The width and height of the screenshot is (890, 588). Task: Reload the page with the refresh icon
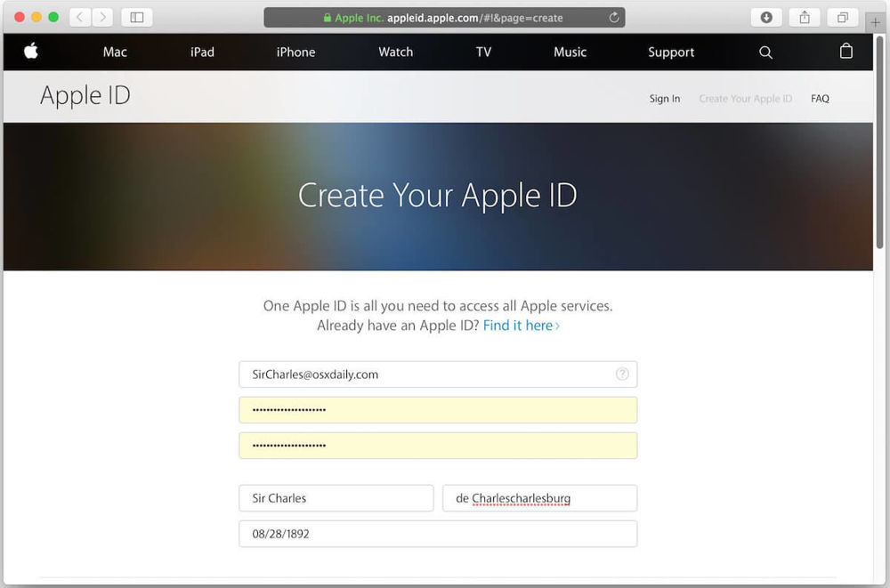point(613,18)
